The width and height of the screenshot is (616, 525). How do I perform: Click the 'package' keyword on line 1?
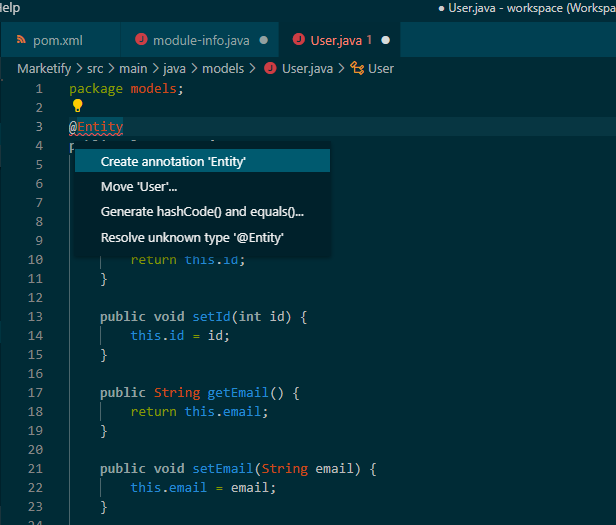[x=96, y=89]
